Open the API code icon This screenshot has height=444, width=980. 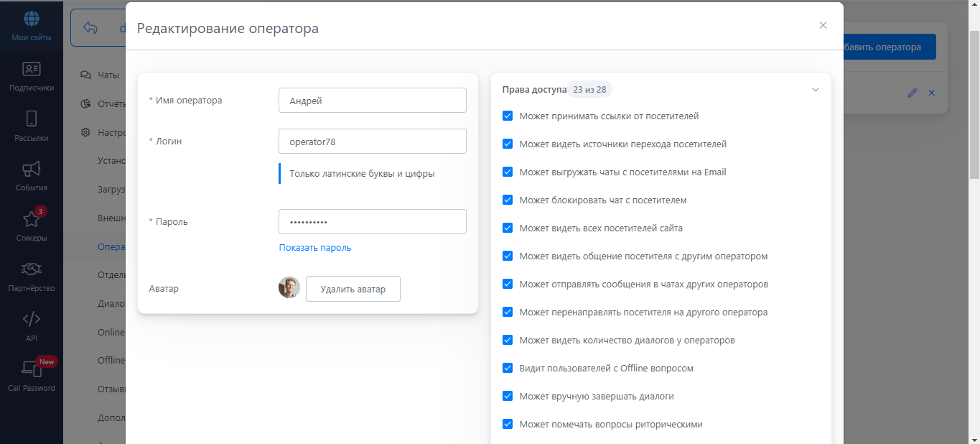(32, 320)
